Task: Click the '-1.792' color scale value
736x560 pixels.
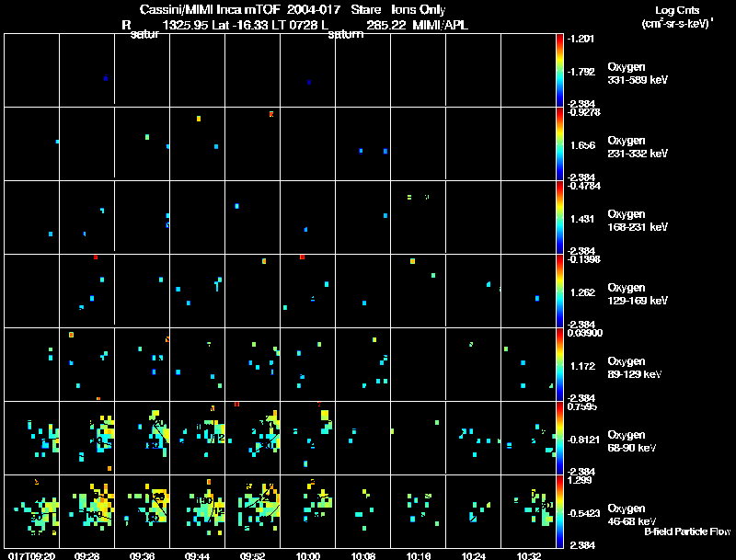Action: [x=581, y=72]
